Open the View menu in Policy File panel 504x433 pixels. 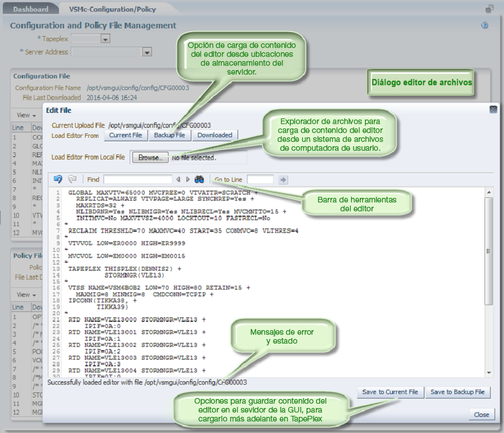click(26, 295)
